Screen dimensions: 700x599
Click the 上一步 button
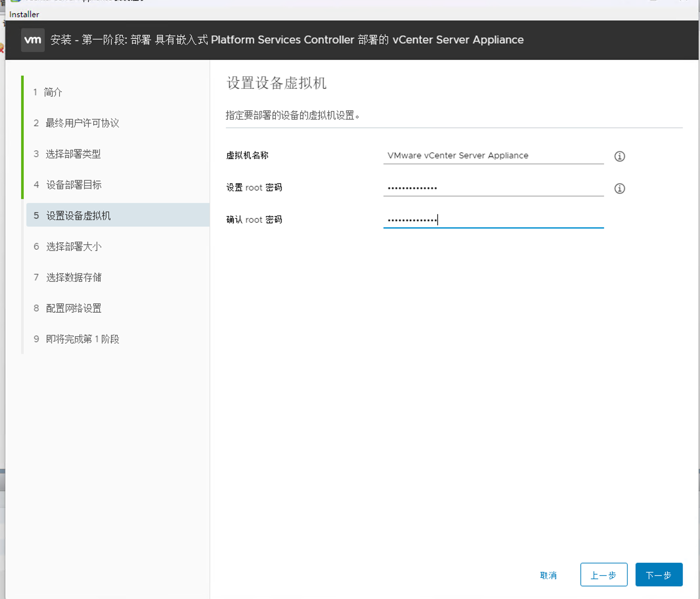pos(604,575)
